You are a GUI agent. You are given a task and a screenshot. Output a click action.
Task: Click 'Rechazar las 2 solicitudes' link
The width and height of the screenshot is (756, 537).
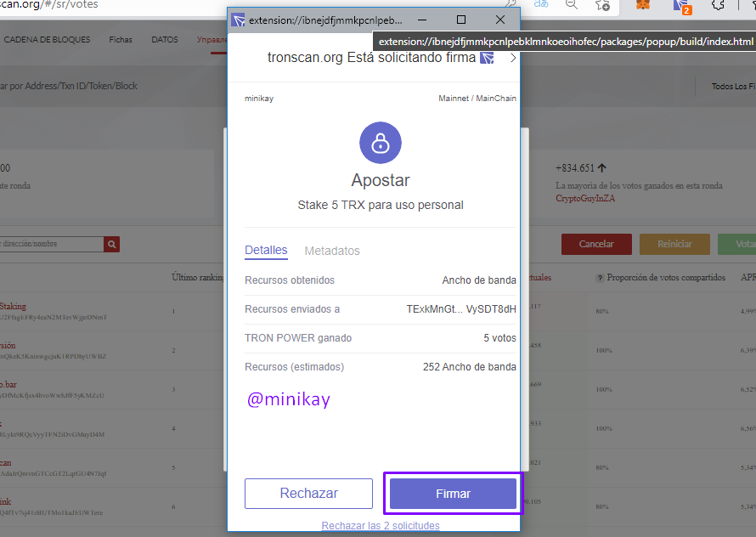[381, 525]
